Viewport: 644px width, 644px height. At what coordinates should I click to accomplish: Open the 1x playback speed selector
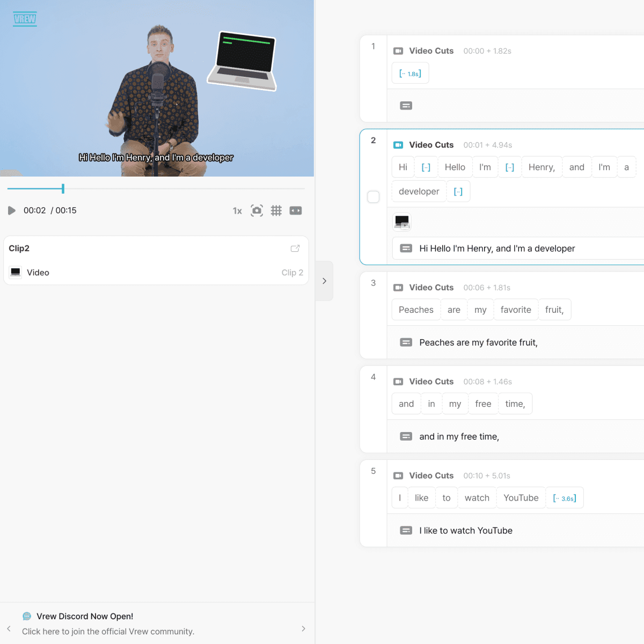pos(237,211)
